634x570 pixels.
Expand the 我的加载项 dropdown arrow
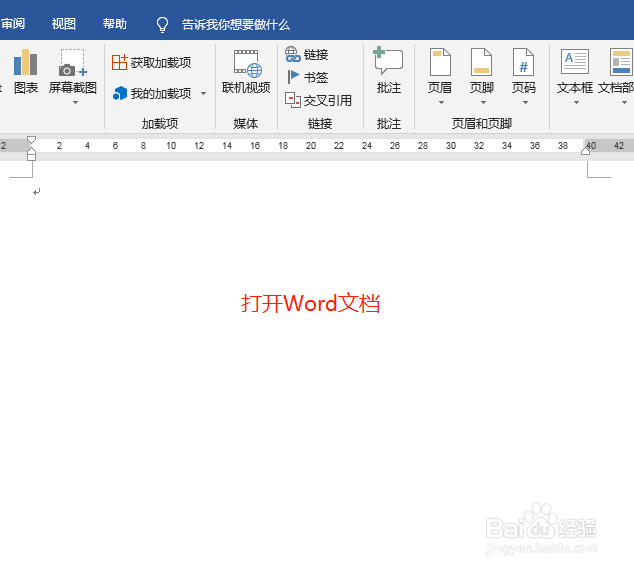coord(203,94)
